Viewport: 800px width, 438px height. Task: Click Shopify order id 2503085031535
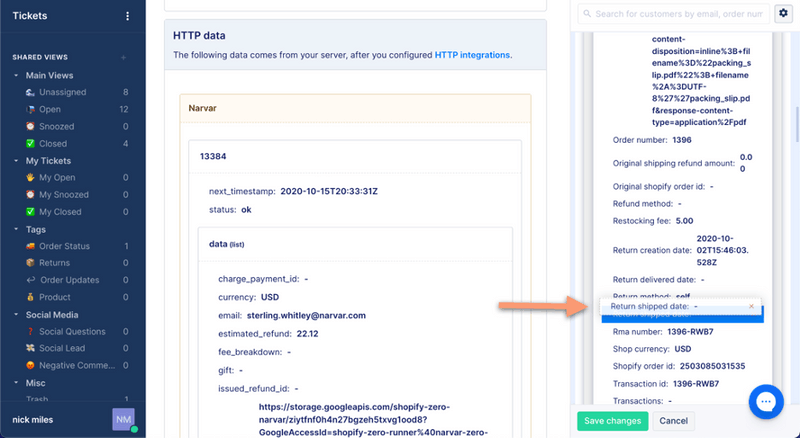click(x=679, y=366)
